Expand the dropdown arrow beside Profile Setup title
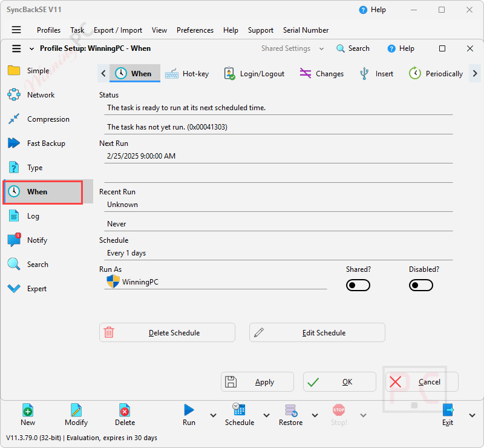 (x=31, y=49)
